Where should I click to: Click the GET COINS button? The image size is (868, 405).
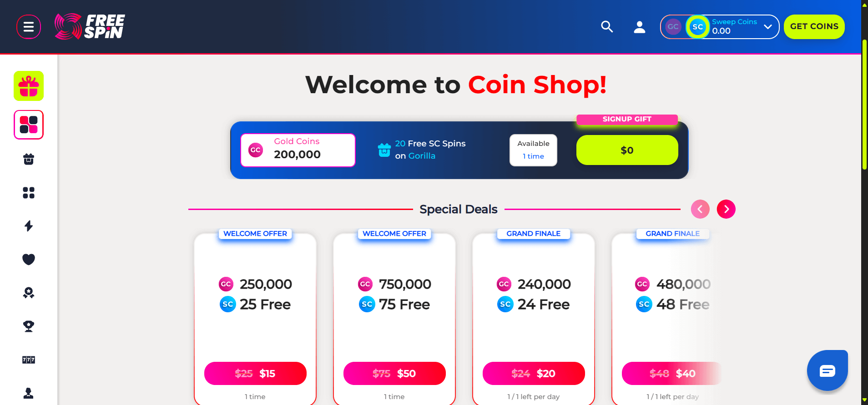[x=814, y=27]
